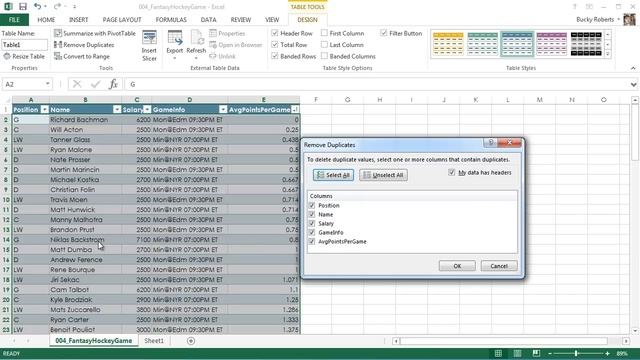This screenshot has width=640, height=360.
Task: Click the Refresh button
Action: (196, 46)
